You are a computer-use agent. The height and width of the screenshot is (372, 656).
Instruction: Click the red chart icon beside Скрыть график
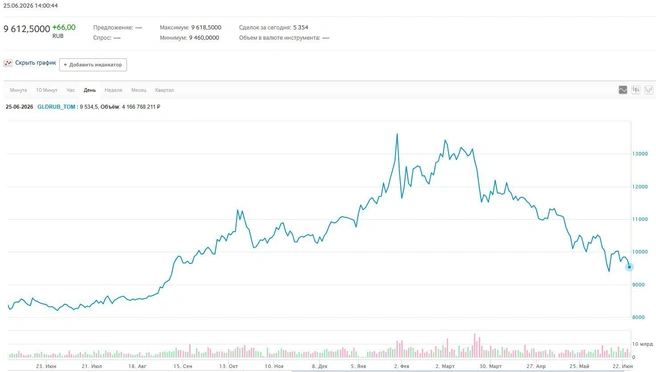point(8,63)
